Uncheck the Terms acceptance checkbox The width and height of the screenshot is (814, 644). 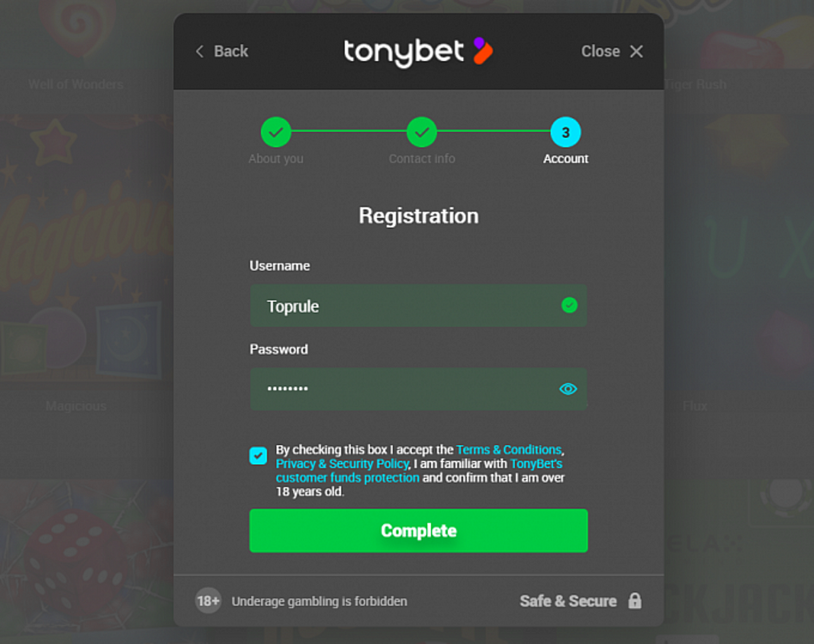coord(258,455)
